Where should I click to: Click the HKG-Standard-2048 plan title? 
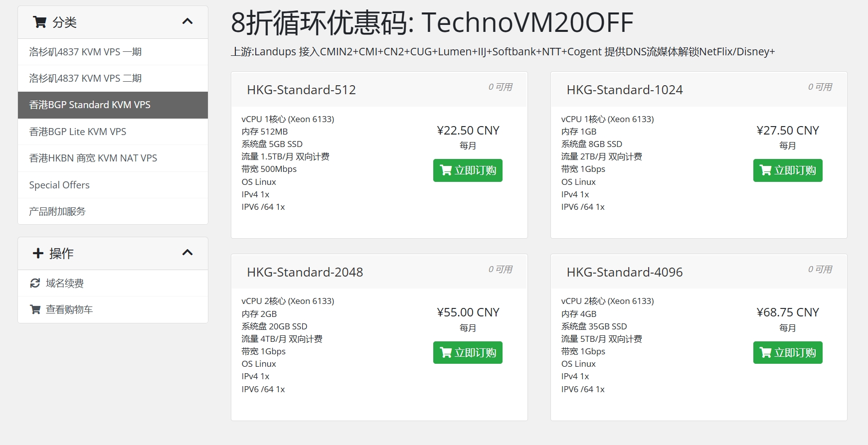point(305,272)
